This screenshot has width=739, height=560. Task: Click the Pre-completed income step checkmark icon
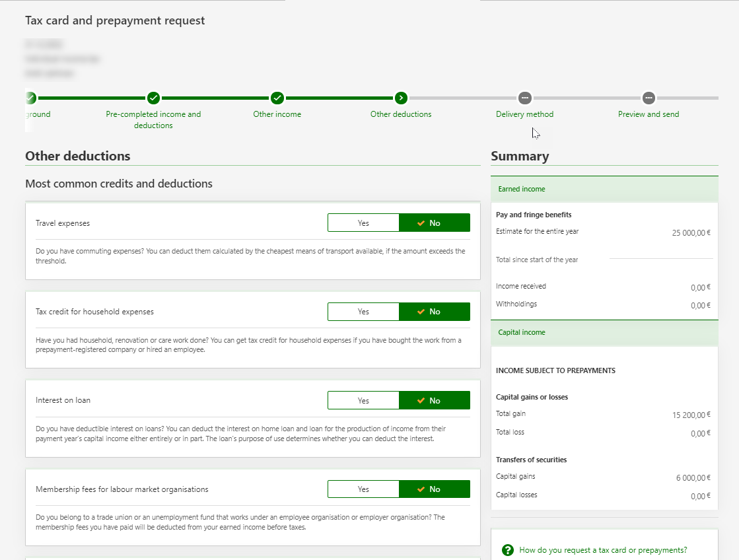(153, 98)
